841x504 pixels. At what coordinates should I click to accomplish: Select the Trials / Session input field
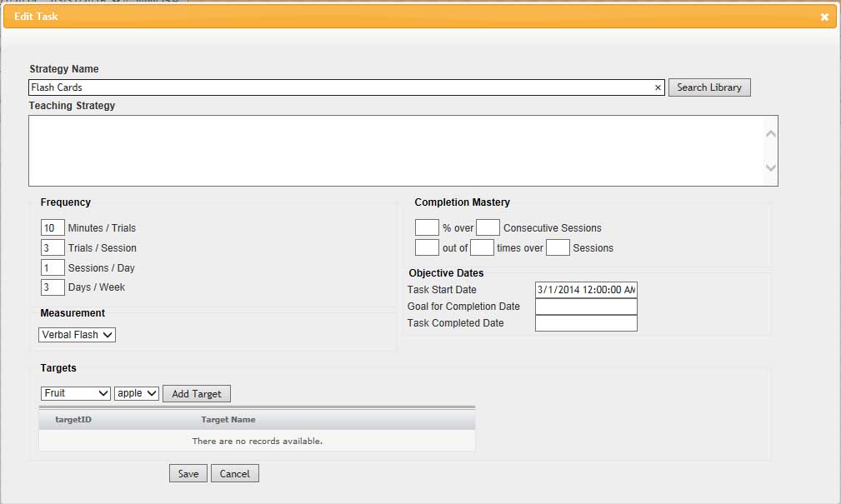click(x=53, y=248)
